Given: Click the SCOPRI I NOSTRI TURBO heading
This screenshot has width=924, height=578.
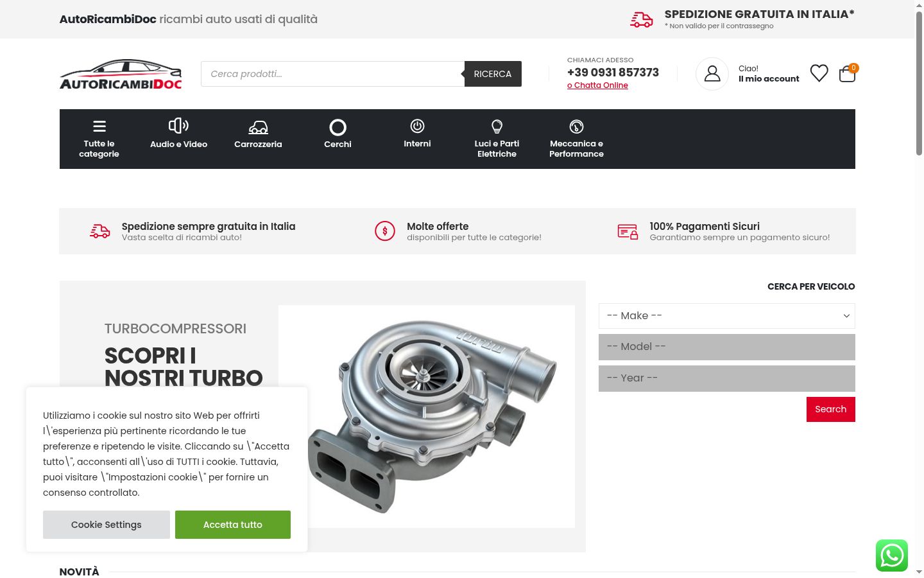Looking at the screenshot, I should coord(184,367).
